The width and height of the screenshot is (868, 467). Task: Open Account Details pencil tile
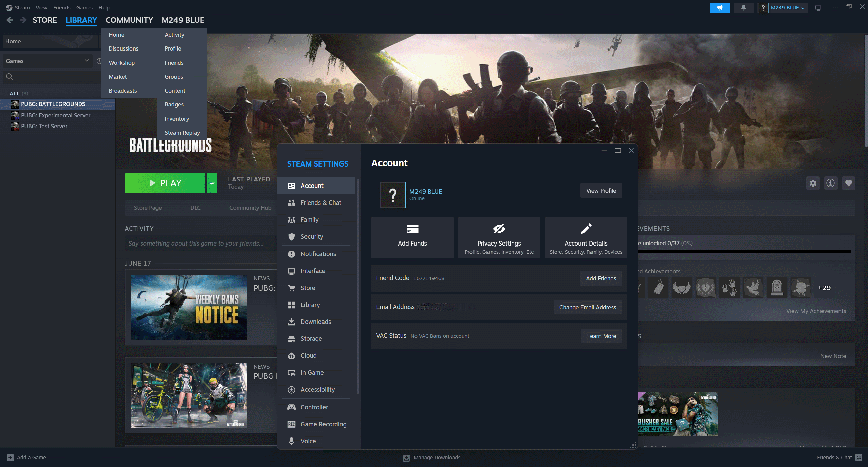[x=586, y=238]
